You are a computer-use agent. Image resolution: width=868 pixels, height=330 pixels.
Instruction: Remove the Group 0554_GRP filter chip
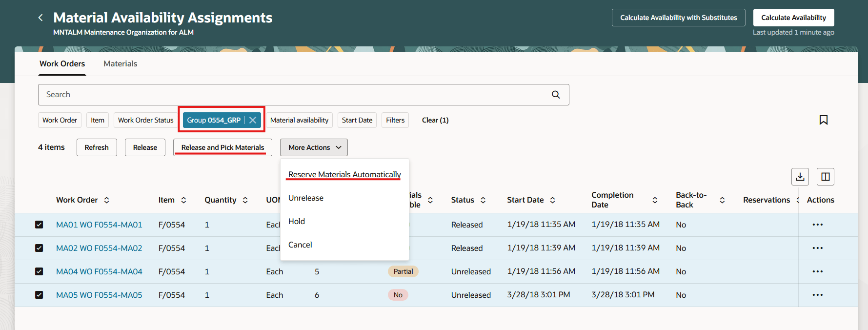point(253,120)
